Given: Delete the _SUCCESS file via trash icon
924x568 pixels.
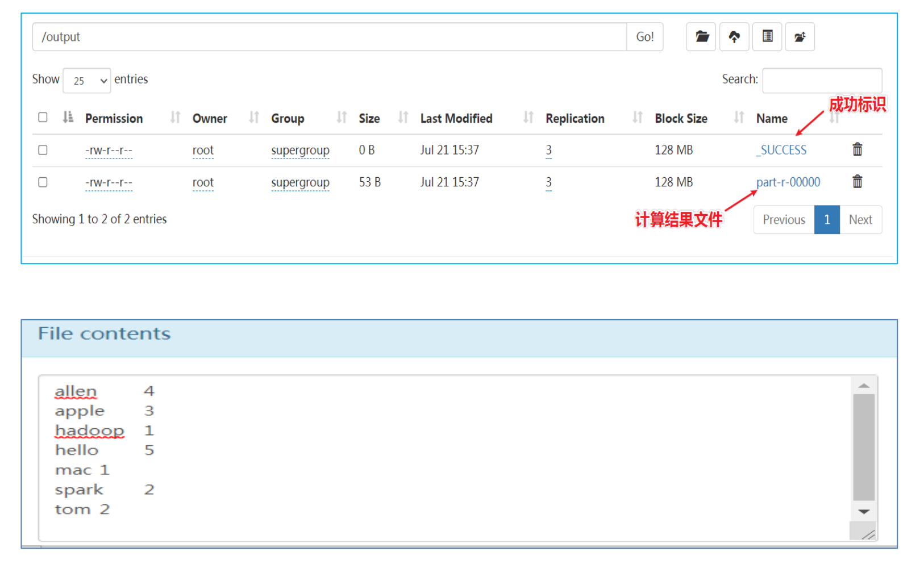Looking at the screenshot, I should coord(857,149).
